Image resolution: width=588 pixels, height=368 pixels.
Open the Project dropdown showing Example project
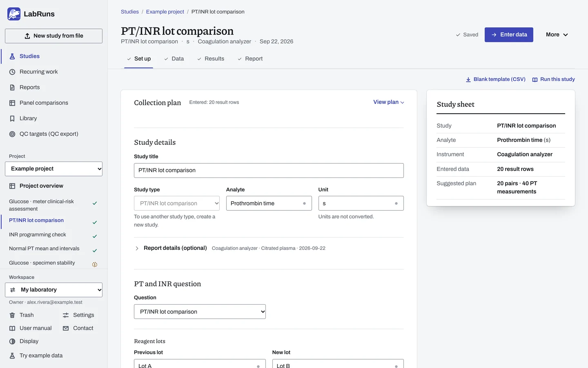(x=53, y=169)
